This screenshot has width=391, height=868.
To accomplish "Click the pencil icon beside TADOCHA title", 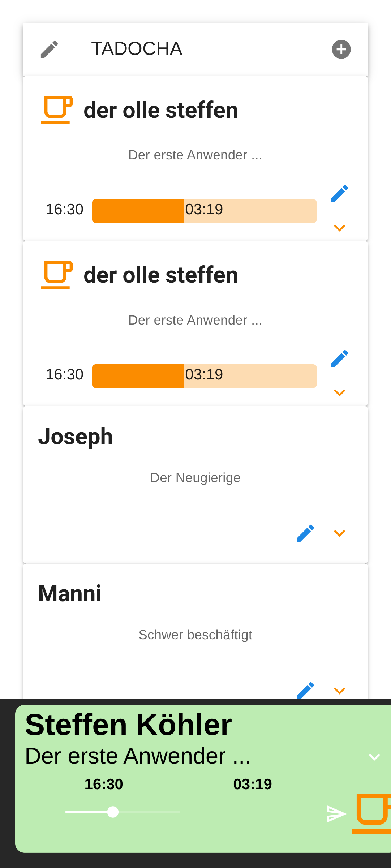I will pos(49,49).
